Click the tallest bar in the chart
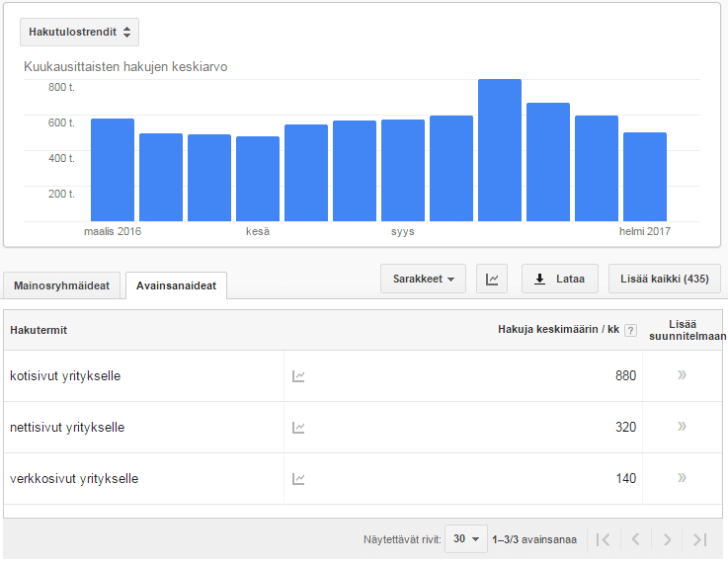This screenshot has height=566, width=728. pos(500,150)
